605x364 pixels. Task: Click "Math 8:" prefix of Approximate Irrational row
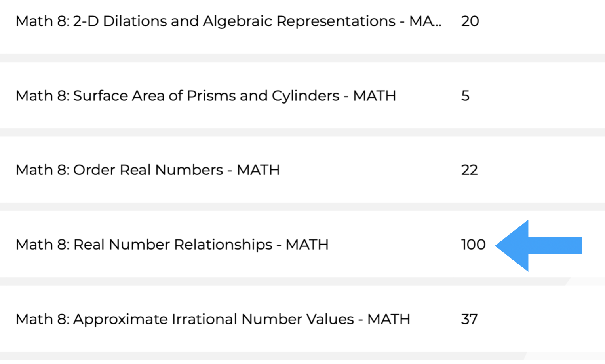coord(42,319)
